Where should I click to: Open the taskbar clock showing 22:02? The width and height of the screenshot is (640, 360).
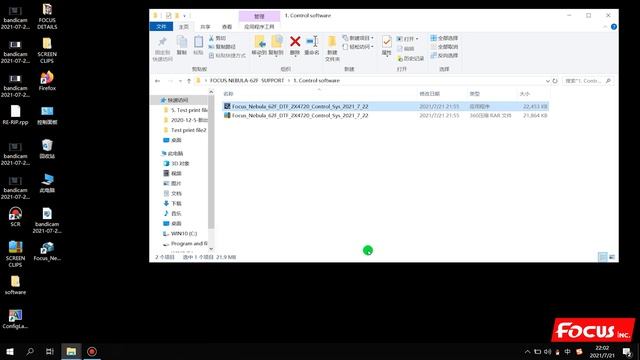coord(602,351)
